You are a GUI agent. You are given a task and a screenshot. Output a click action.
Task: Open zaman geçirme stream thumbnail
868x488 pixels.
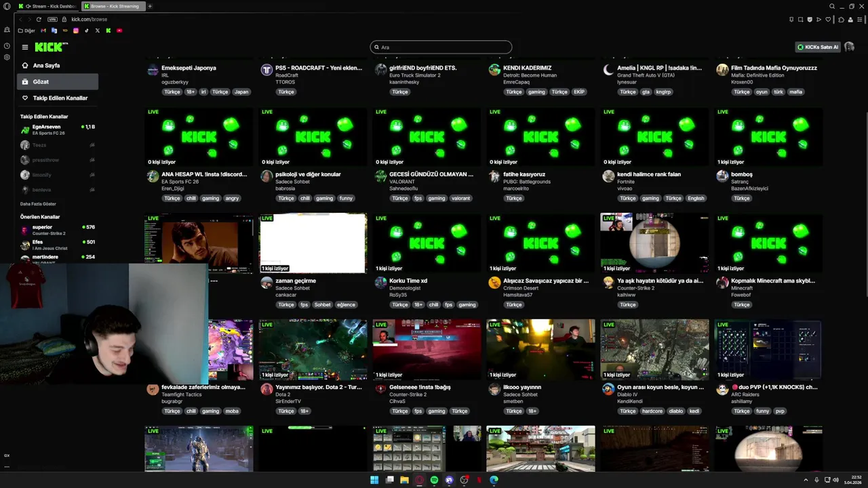click(x=313, y=243)
